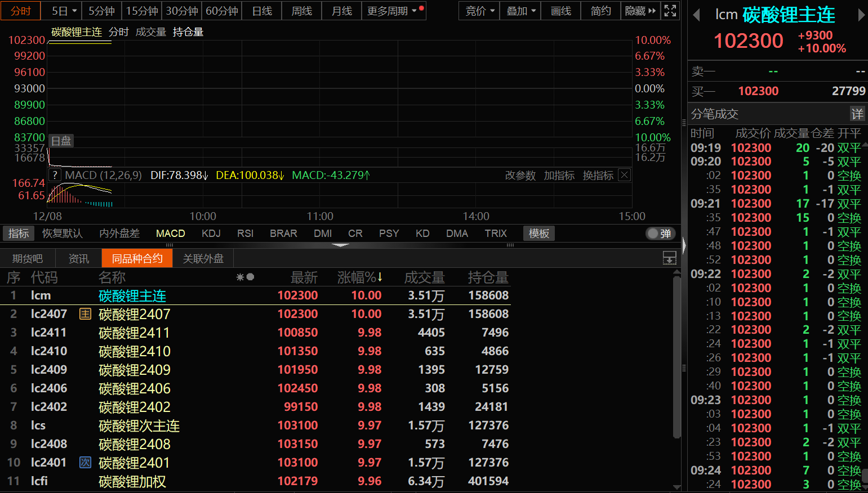Select the BRAR indicator
The image size is (868, 493).
point(283,234)
